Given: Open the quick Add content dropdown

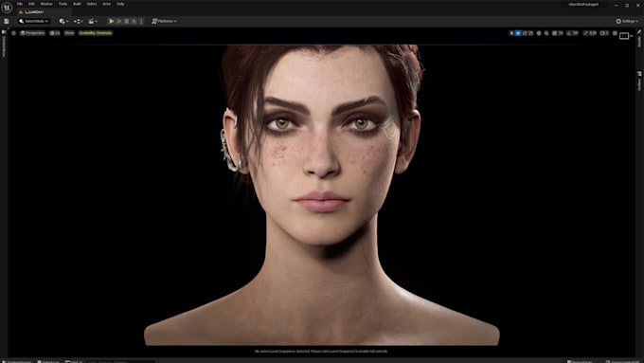Looking at the screenshot, I should 63,21.
